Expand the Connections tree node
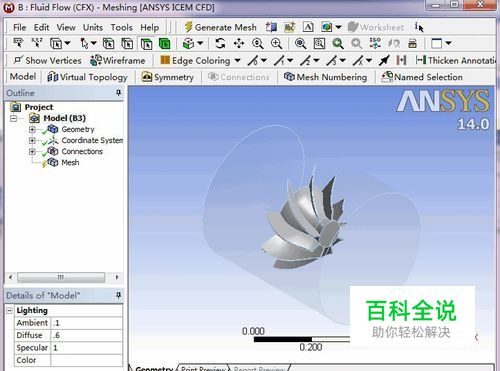Screen dimensions: 500x371 coord(32,151)
